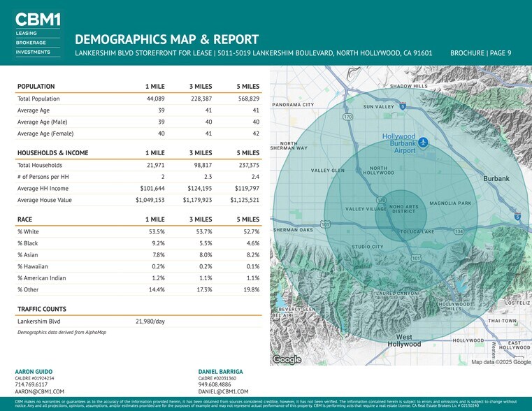Click the 21,980/day traffic count
The width and height of the screenshot is (532, 411).
coord(150,321)
